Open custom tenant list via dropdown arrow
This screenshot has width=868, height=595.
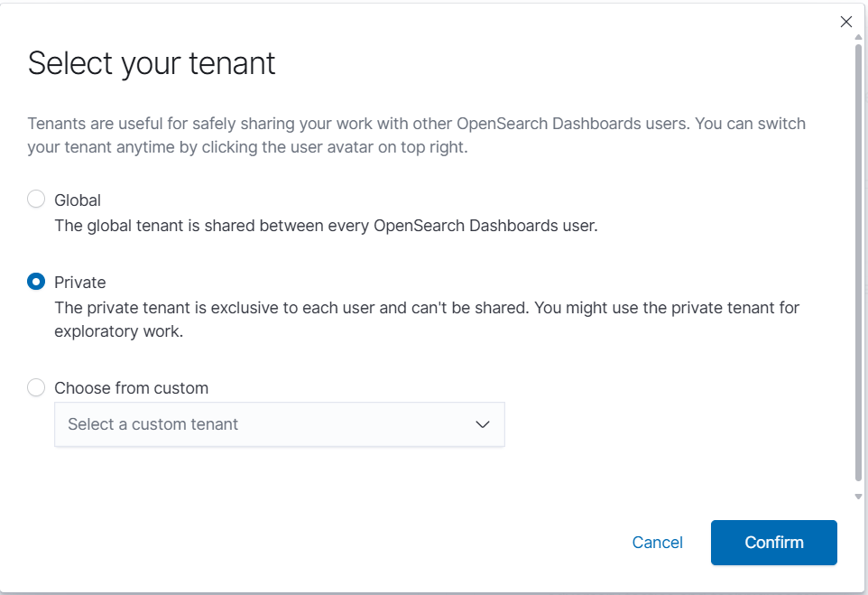pos(482,423)
